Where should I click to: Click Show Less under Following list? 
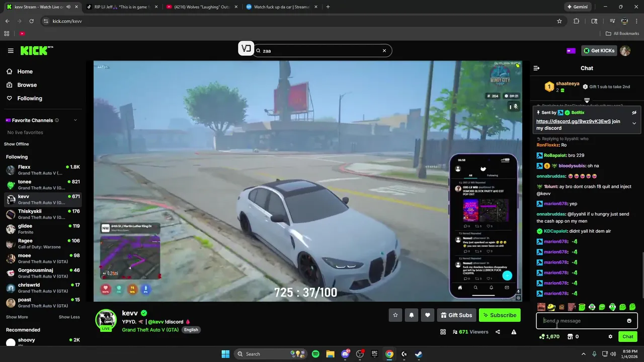coord(69,317)
